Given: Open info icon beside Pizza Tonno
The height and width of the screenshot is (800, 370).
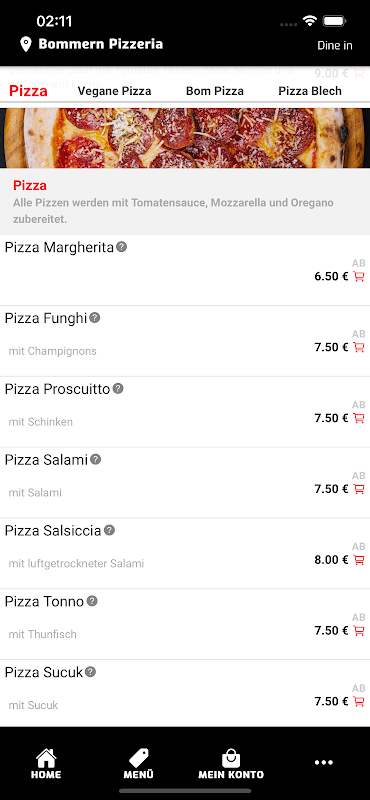Looking at the screenshot, I should (92, 601).
